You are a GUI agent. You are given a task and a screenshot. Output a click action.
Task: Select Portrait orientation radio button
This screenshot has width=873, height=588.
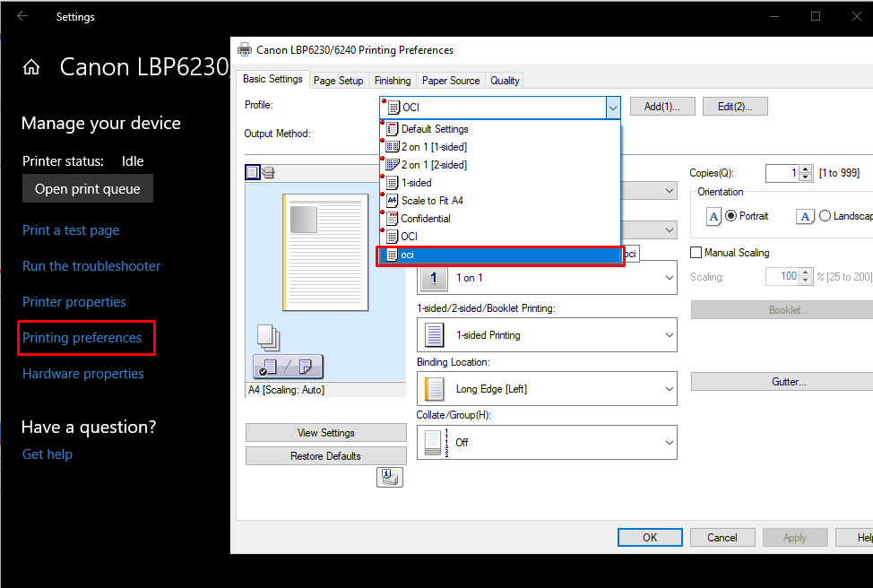click(x=731, y=215)
